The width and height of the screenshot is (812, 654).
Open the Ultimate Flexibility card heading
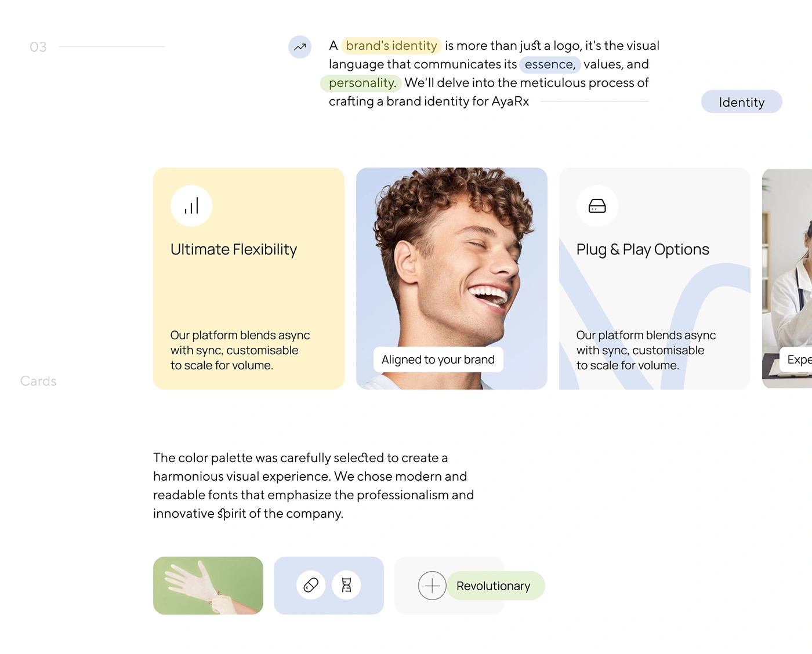pyautogui.click(x=234, y=249)
